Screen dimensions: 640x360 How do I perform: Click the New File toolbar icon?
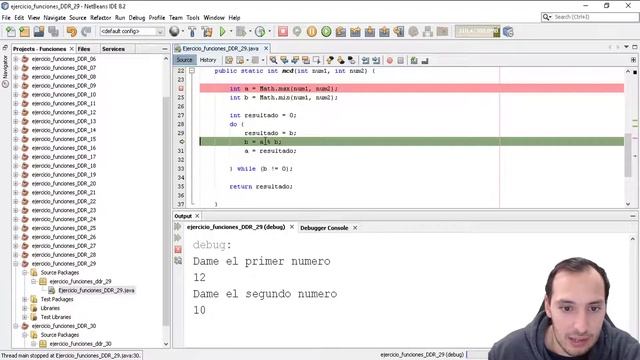(11, 31)
